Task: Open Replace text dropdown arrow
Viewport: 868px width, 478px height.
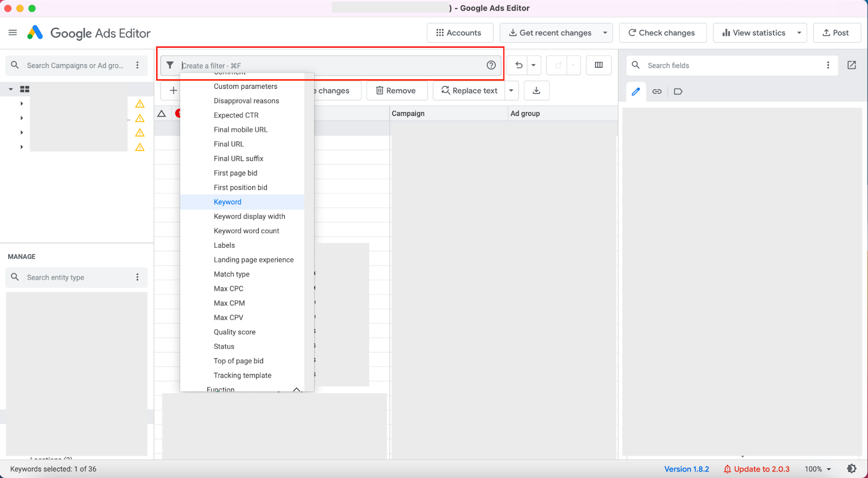Action: (511, 91)
